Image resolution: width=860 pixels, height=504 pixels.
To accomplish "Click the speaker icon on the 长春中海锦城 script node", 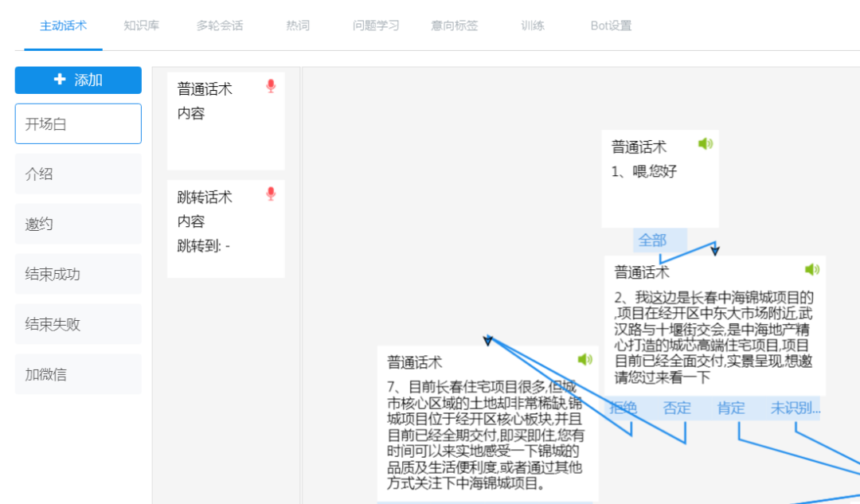I will click(x=812, y=270).
